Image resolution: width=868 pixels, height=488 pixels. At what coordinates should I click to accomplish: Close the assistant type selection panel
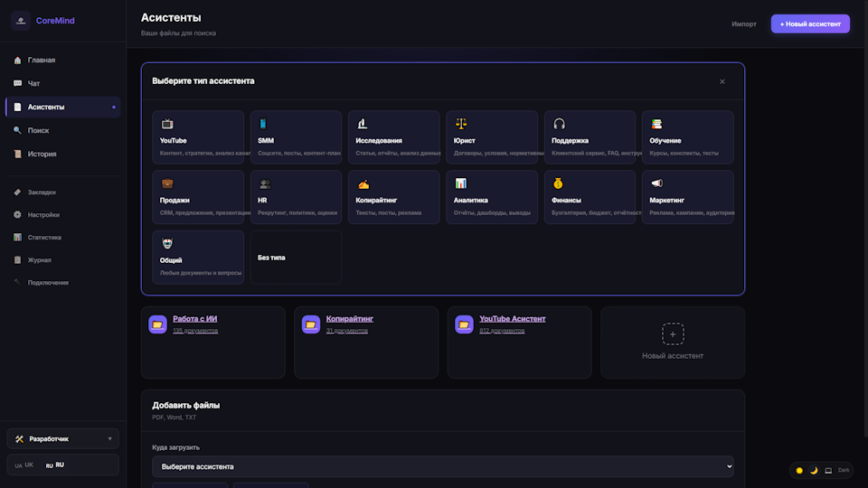coord(722,81)
